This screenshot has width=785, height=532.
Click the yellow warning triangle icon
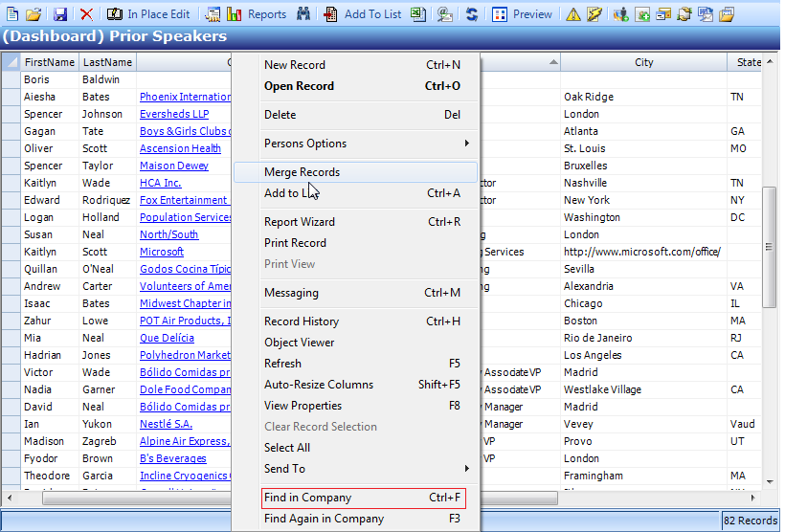click(x=572, y=14)
